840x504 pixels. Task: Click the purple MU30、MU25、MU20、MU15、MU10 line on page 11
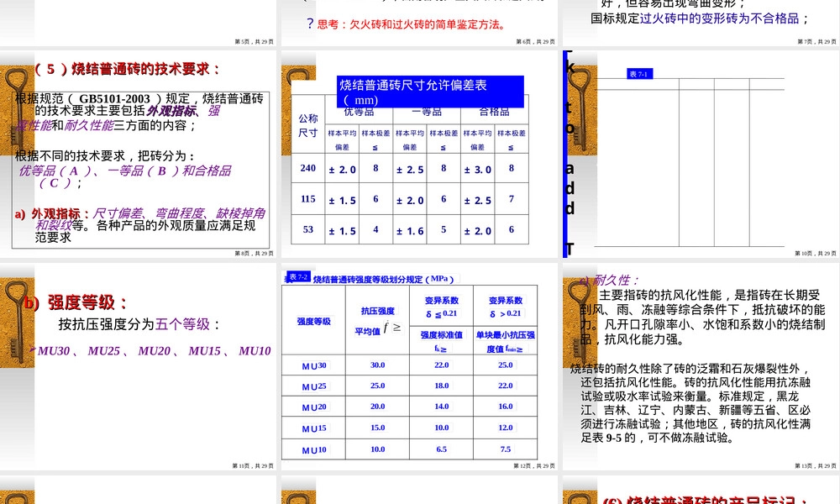click(x=154, y=351)
